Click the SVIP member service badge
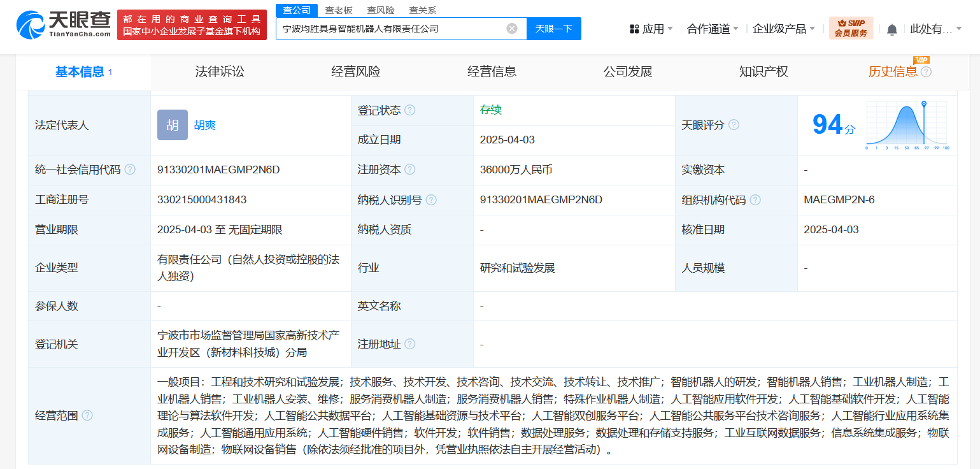Viewport: 980px width, 469px height. 851,28
